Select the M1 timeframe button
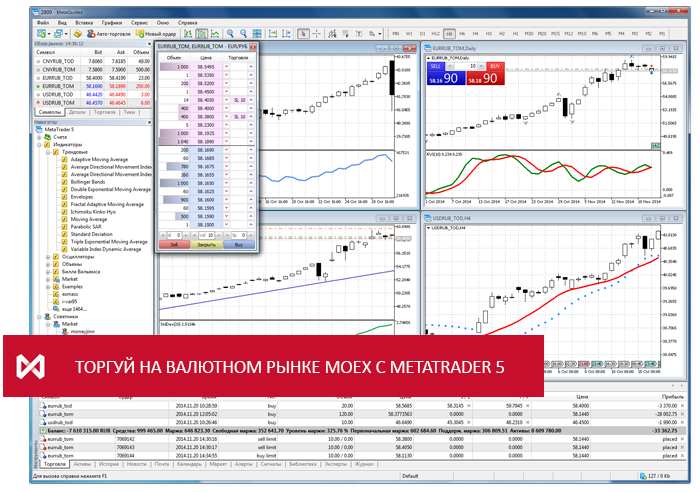 [662, 34]
